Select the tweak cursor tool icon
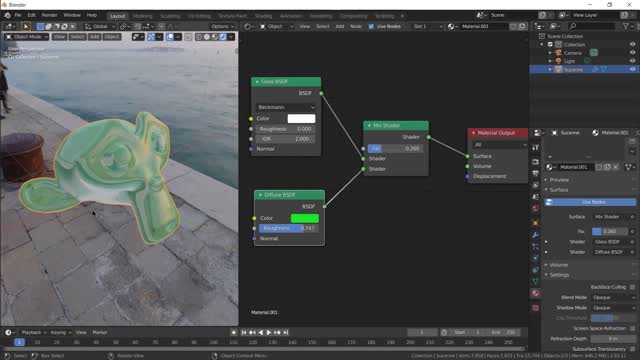The width and height of the screenshot is (640, 360). tap(25, 27)
